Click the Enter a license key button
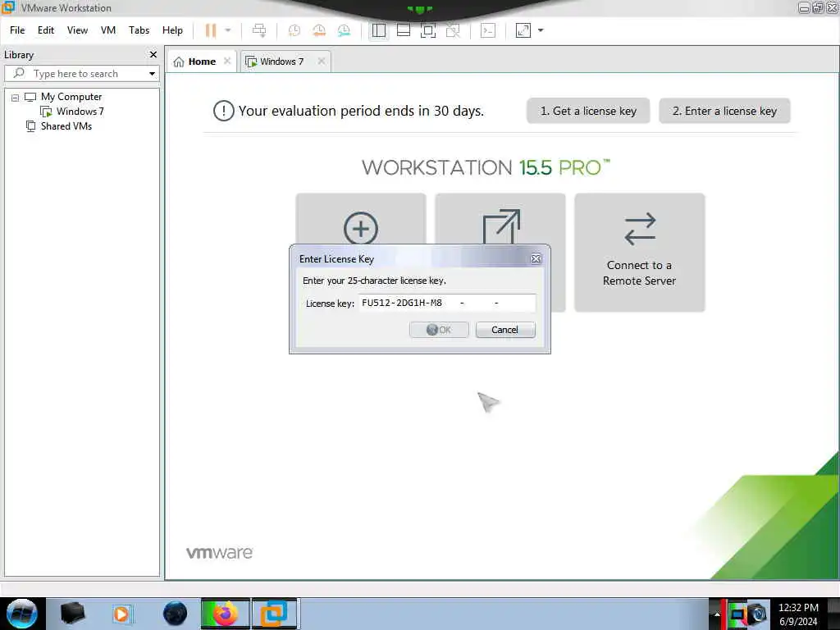The height and width of the screenshot is (630, 840). pyautogui.click(x=724, y=111)
